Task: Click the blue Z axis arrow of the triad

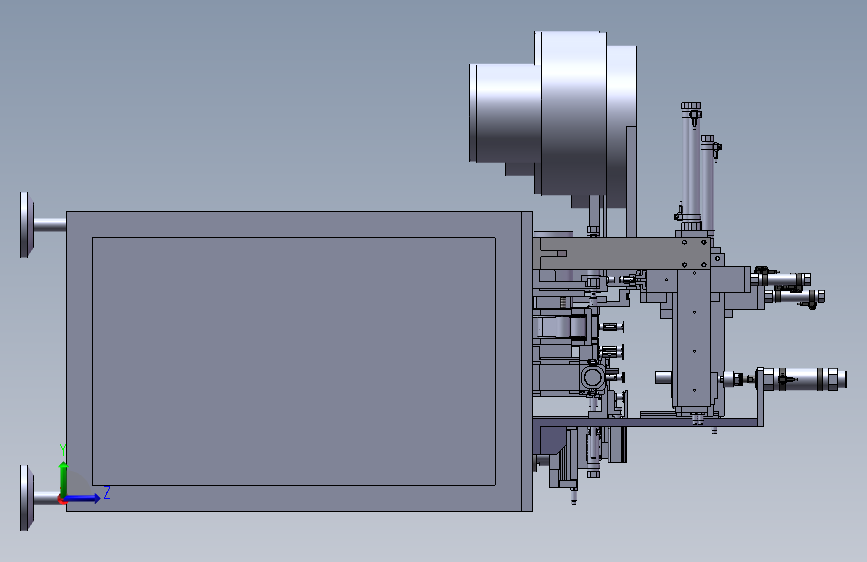Action: point(82,498)
